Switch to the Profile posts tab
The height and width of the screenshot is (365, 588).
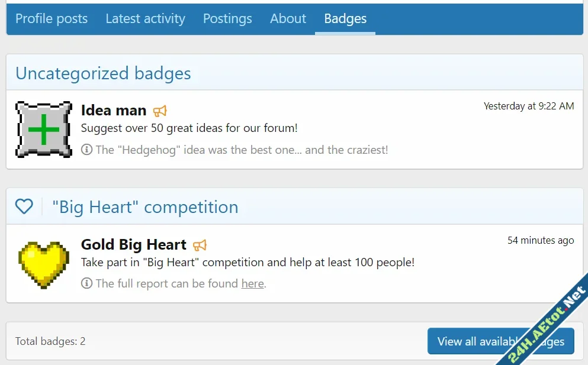[52, 18]
